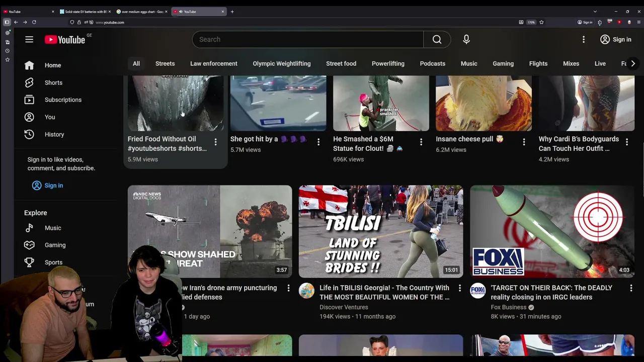Click the tracking protection shield icon
The image size is (644, 362).
(72, 22)
